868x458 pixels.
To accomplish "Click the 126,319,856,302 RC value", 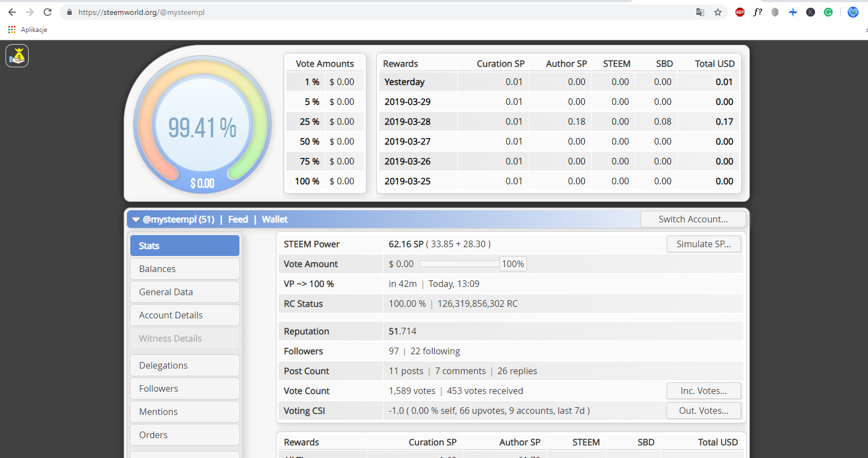I will [x=477, y=303].
